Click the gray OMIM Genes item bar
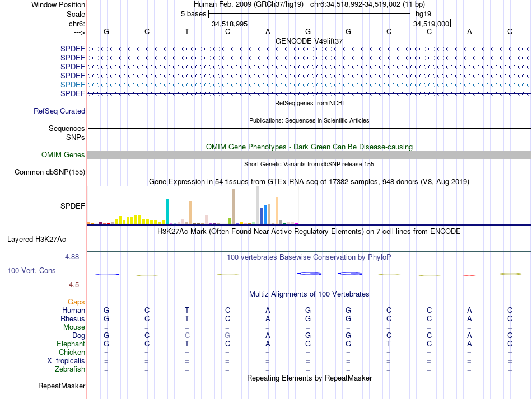 [x=309, y=154]
